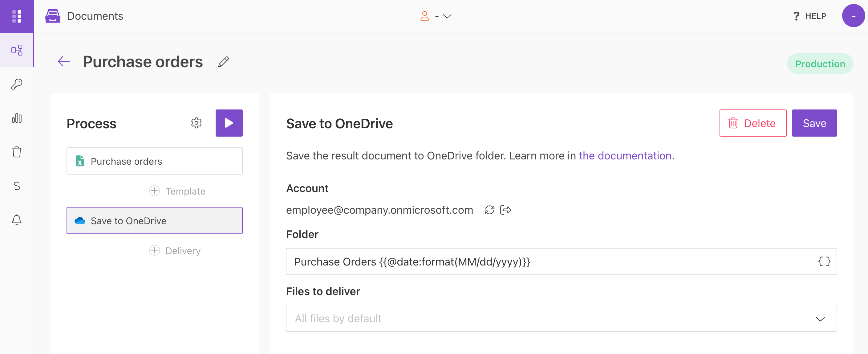The width and height of the screenshot is (868, 354).
Task: Click the question mark help icon
Action: pos(796,16)
